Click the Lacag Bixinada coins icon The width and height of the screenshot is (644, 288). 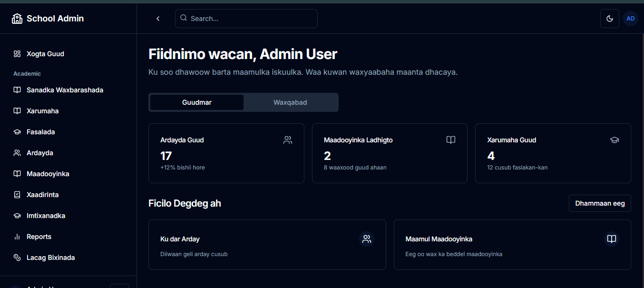click(x=17, y=258)
